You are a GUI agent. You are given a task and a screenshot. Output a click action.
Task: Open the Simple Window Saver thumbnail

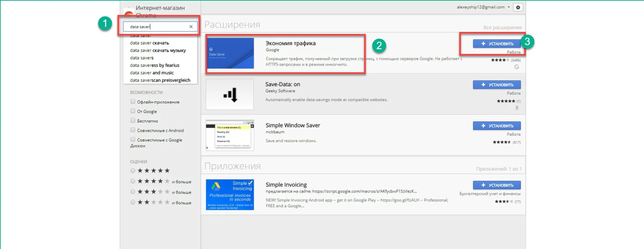230,135
